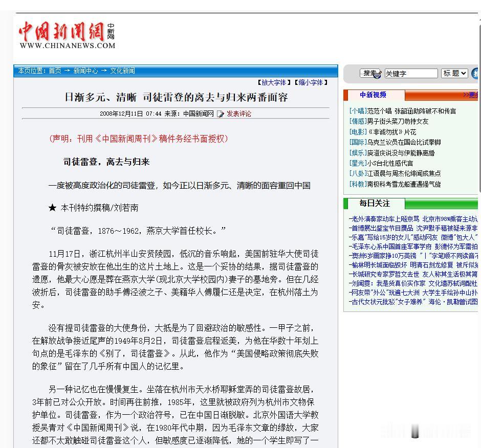Open 文化新闻 in the breadcrumb
Viewport: 481px width, 448px height.
[x=122, y=71]
